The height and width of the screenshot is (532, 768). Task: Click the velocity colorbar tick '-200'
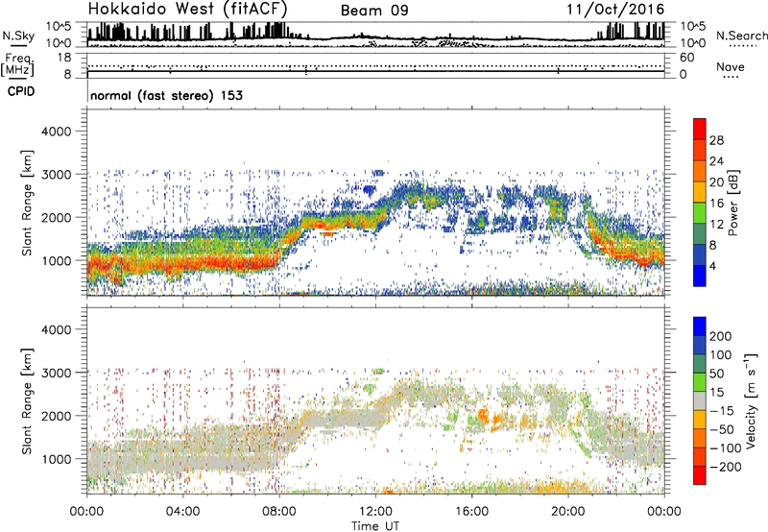point(726,467)
